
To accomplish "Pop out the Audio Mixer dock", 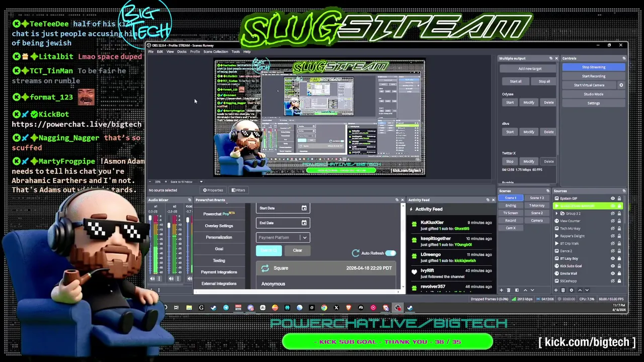I will pyautogui.click(x=190, y=200).
